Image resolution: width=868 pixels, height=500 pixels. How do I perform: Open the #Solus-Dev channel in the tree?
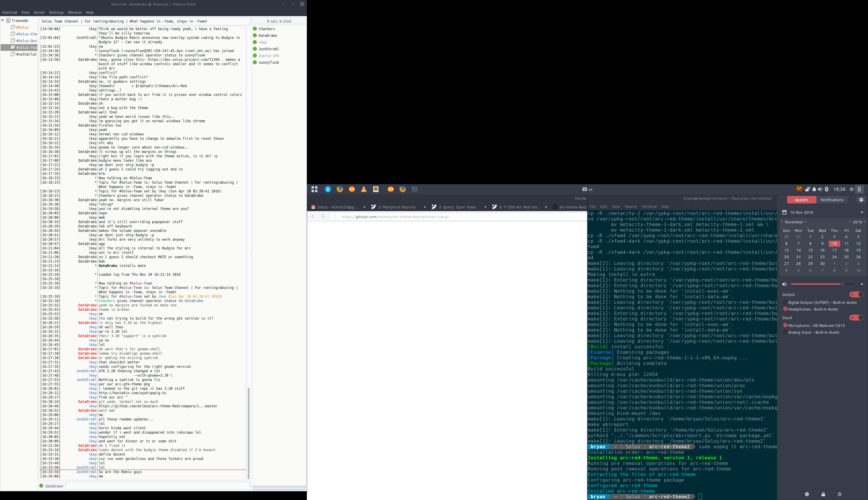pos(24,41)
